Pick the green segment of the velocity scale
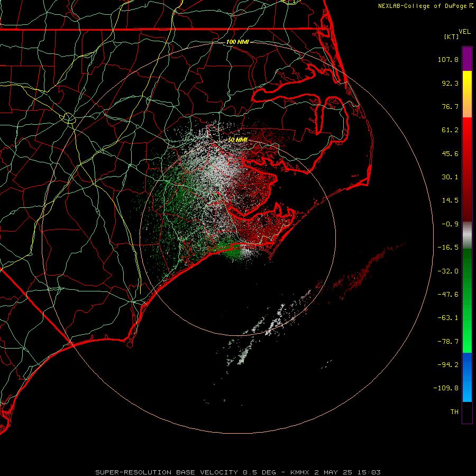The image size is (476, 476). tap(467, 300)
